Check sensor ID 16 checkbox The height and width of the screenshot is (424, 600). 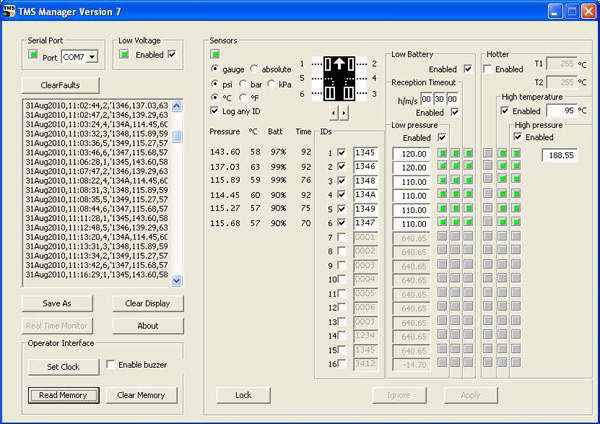pos(341,364)
